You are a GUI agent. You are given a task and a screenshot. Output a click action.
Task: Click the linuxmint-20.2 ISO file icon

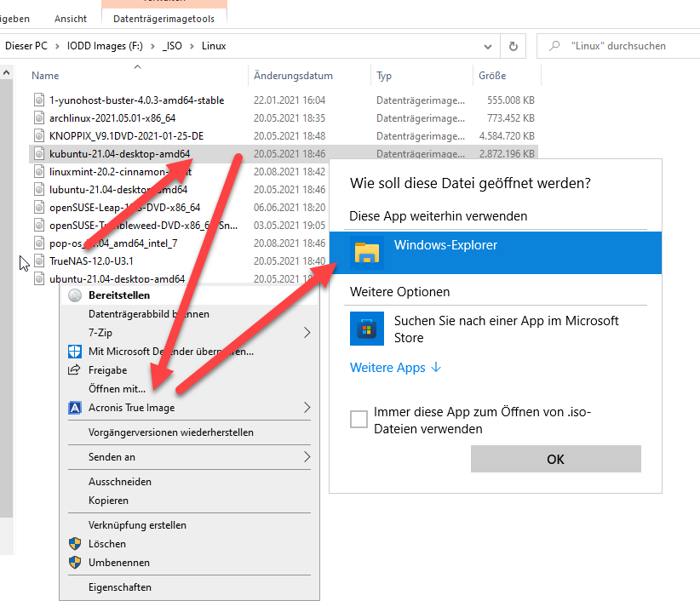click(x=39, y=172)
